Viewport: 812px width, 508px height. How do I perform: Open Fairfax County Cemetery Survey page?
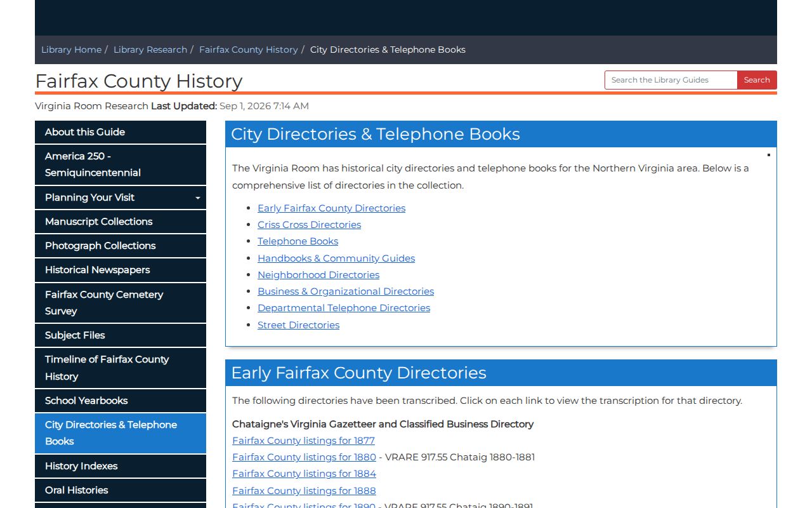121,303
